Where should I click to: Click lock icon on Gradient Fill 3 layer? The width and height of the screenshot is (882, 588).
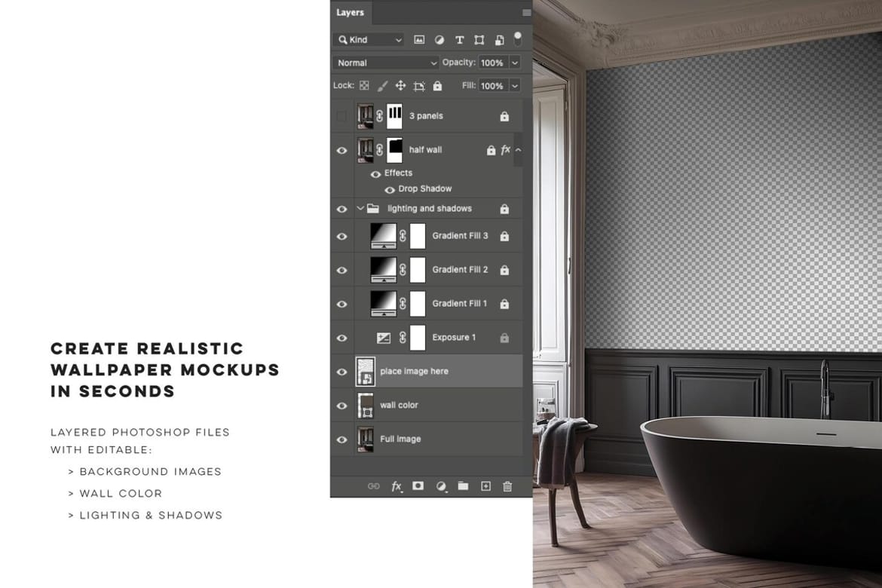click(504, 236)
